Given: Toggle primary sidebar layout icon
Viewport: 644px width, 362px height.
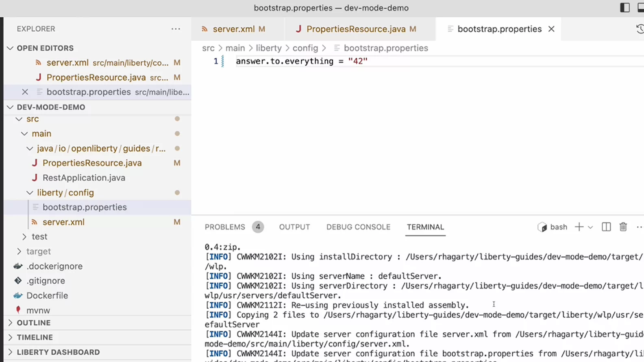Looking at the screenshot, I should point(624,8).
